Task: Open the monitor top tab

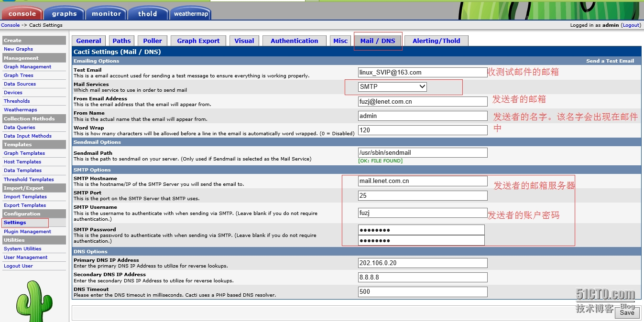Action: click(x=106, y=13)
